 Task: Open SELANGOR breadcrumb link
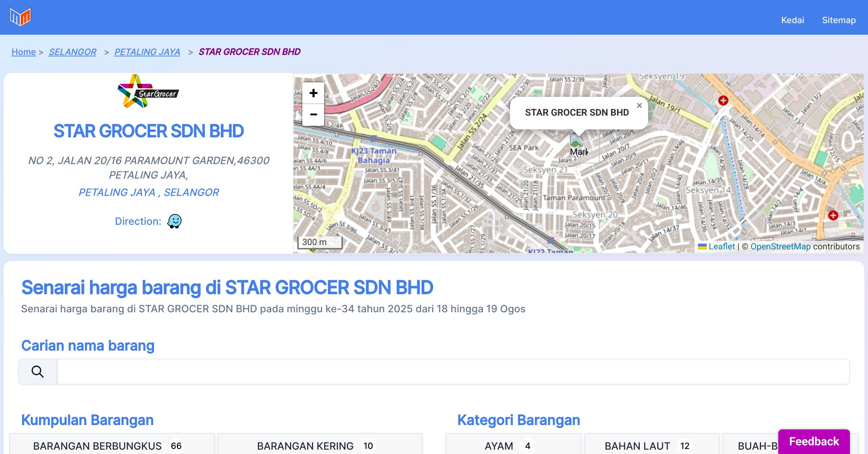(x=72, y=52)
